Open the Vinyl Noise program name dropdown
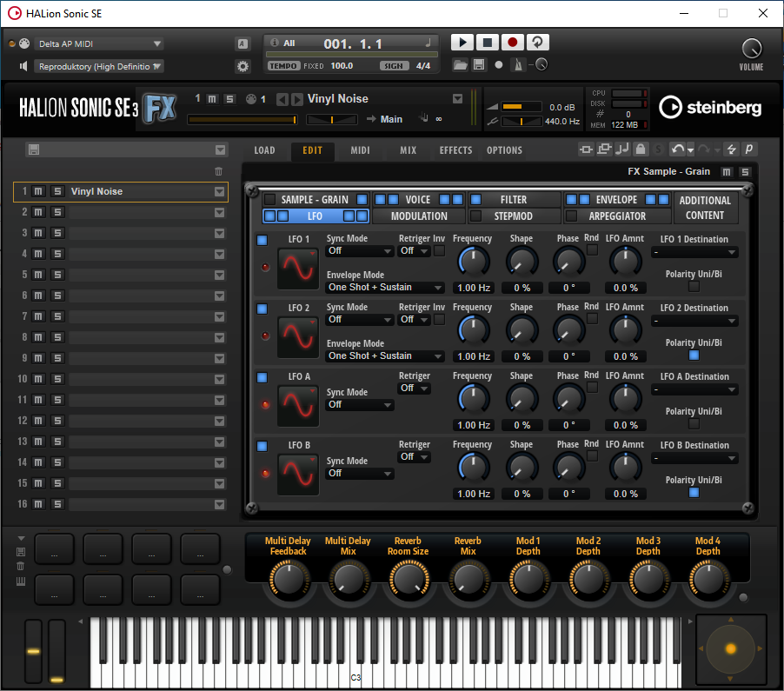784x691 pixels. [x=457, y=99]
